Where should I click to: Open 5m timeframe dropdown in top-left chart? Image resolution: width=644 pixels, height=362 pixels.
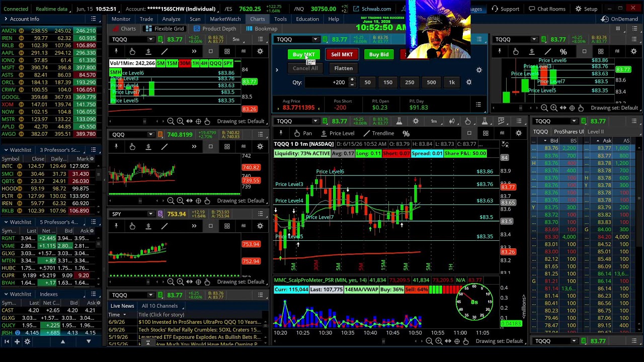(236, 39)
